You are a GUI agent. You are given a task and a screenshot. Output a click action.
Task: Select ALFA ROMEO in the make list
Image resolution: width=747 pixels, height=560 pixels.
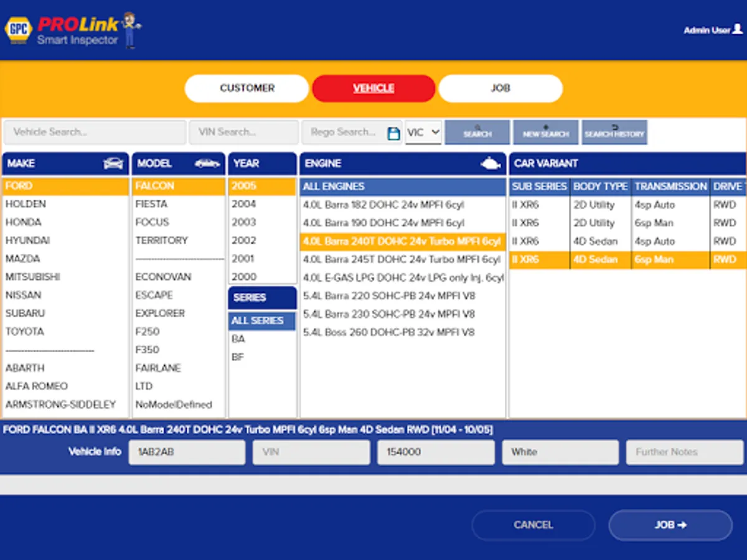point(65,386)
